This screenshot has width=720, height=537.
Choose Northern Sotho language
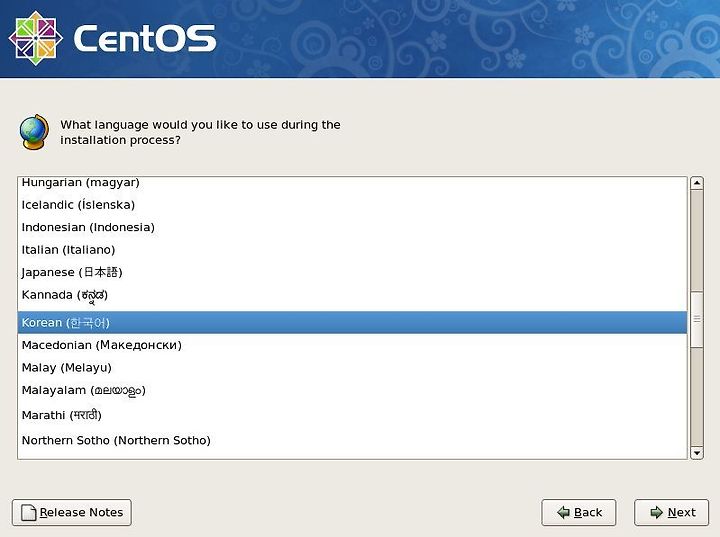(352, 441)
